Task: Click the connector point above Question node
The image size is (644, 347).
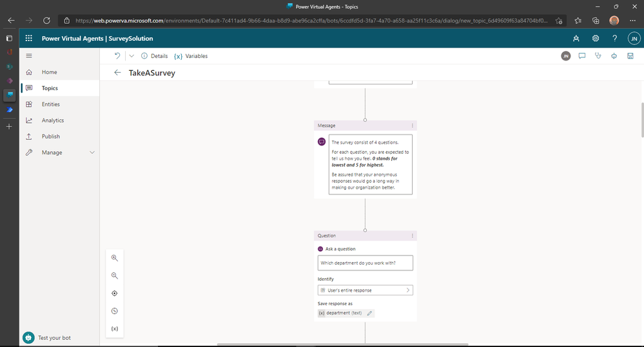Action: tap(365, 230)
